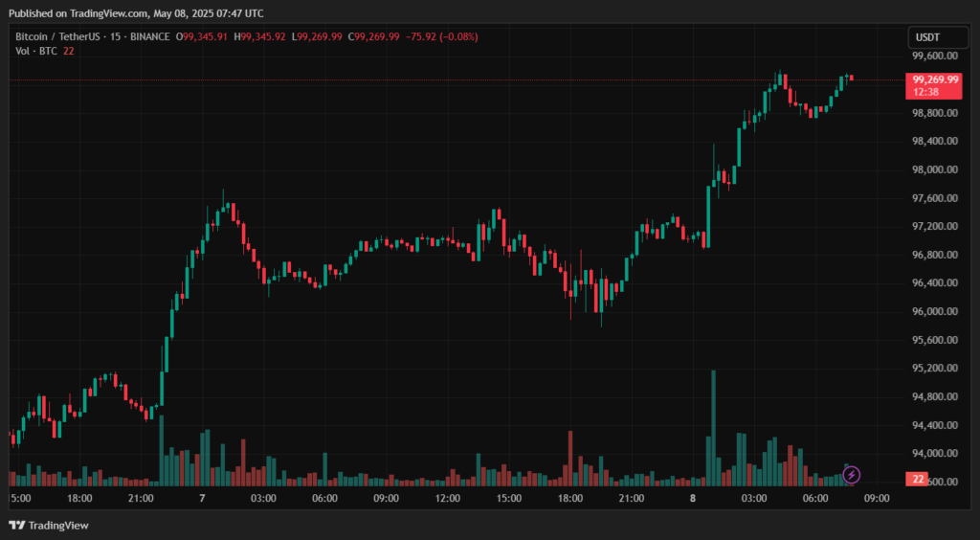Screen dimensions: 980x540
Task: Open the USDT currency selector
Action: (927, 37)
